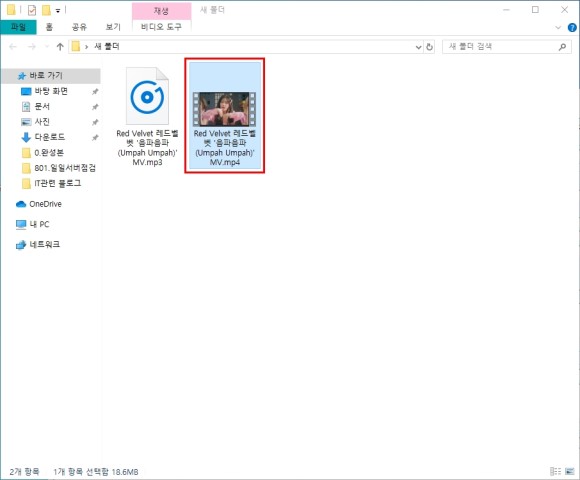Open 바탕 화면 in navigation pane
This screenshot has height=480, width=580.
tap(51, 91)
